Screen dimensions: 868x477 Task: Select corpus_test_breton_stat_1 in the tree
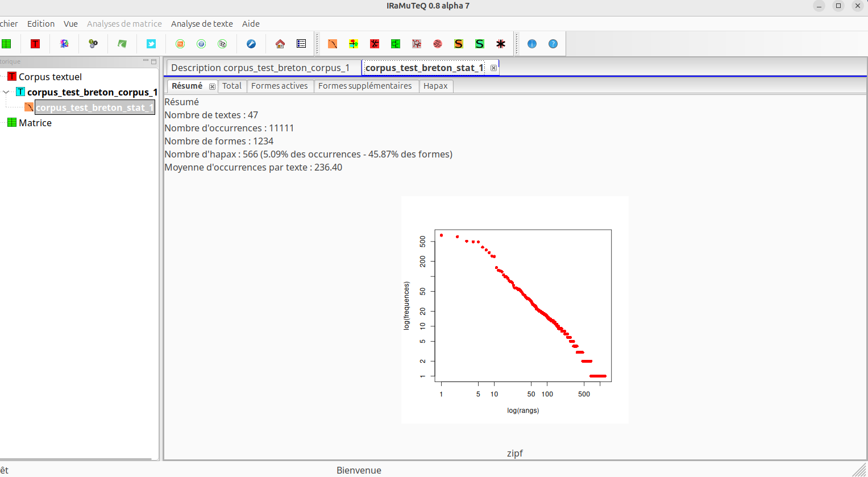pyautogui.click(x=95, y=107)
